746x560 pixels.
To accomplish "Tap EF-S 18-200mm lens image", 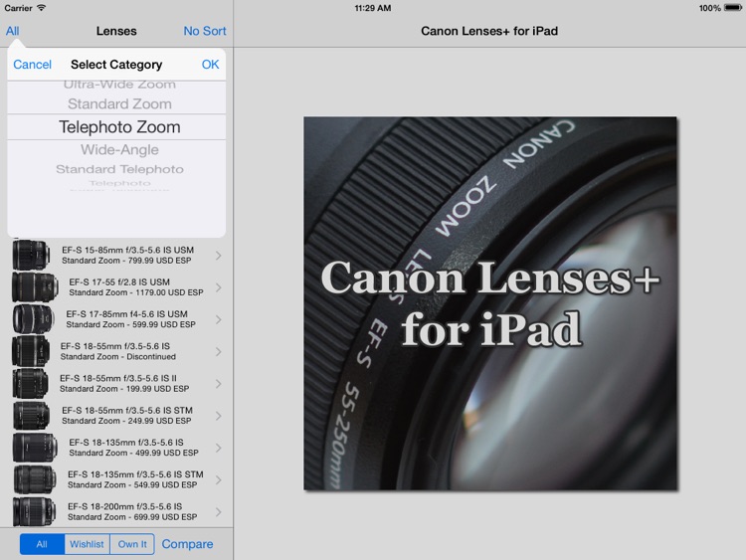I will (x=34, y=511).
